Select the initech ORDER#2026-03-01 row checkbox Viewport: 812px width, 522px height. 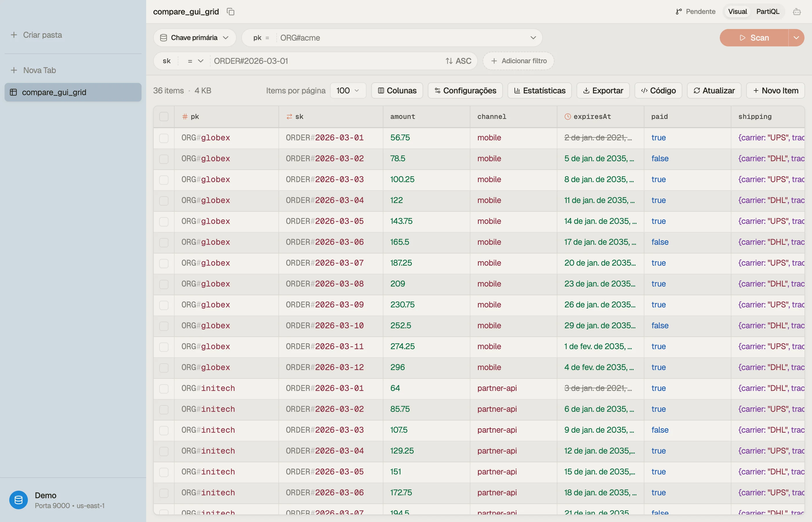164,388
